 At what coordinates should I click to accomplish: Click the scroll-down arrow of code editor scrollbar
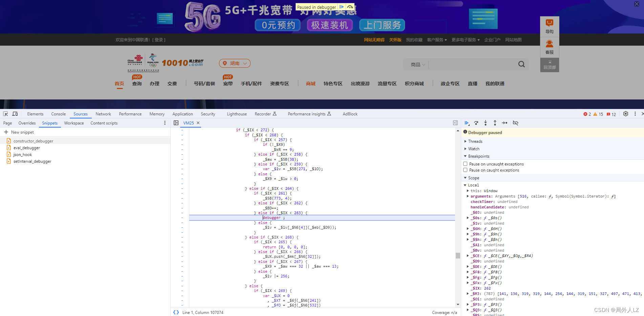[x=458, y=304]
